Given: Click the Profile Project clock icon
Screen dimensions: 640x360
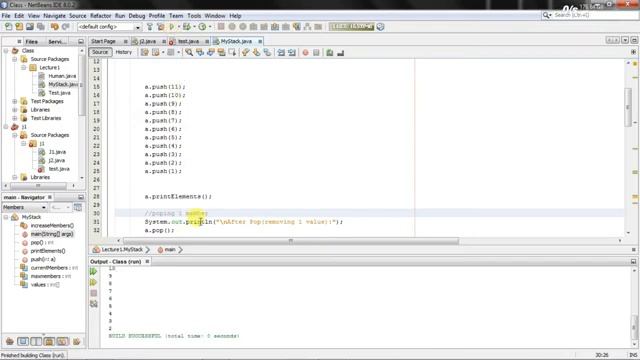Looking at the screenshot, I should click(202, 27).
